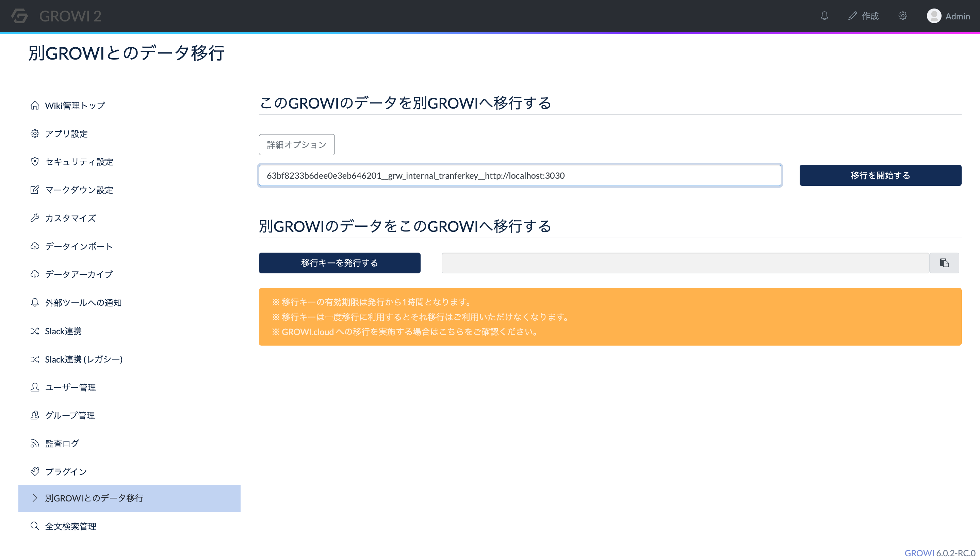Click chevron on 別GROWIとのデータ移行 item
This screenshot has height=559, width=980.
[35, 498]
